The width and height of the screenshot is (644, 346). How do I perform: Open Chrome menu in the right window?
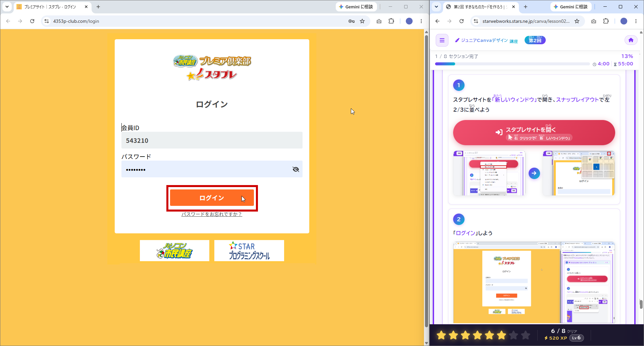636,21
